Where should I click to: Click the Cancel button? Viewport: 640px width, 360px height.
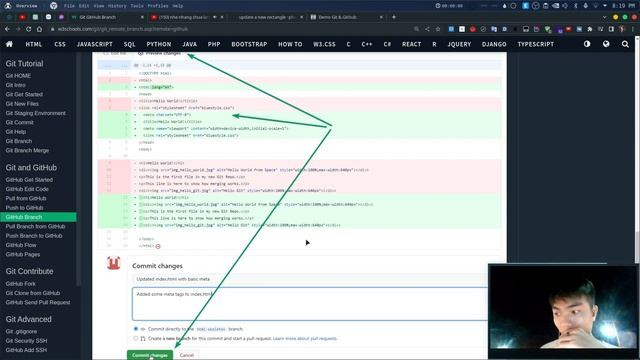[x=187, y=355]
